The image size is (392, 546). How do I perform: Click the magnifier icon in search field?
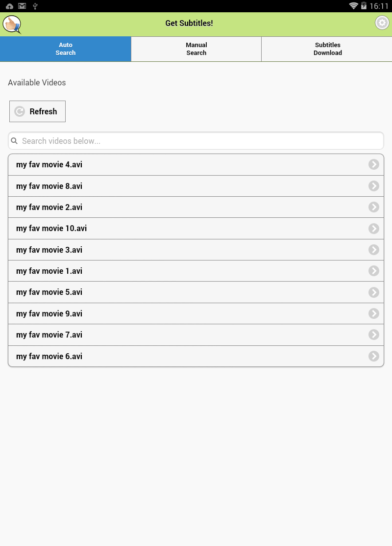14,141
